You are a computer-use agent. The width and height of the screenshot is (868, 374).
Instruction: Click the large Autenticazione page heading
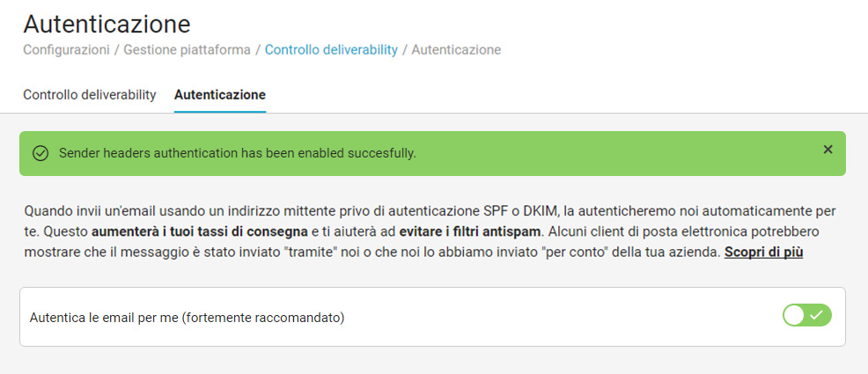tap(107, 24)
